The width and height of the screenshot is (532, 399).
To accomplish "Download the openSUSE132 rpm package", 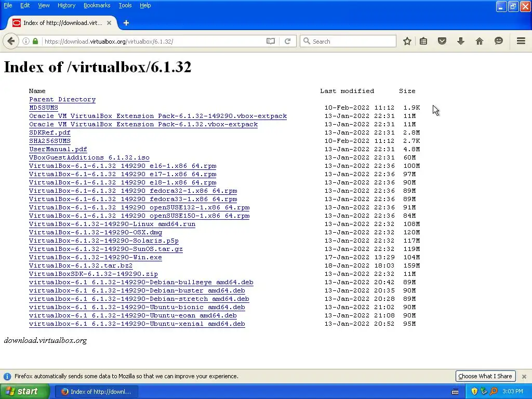I will 139,207.
